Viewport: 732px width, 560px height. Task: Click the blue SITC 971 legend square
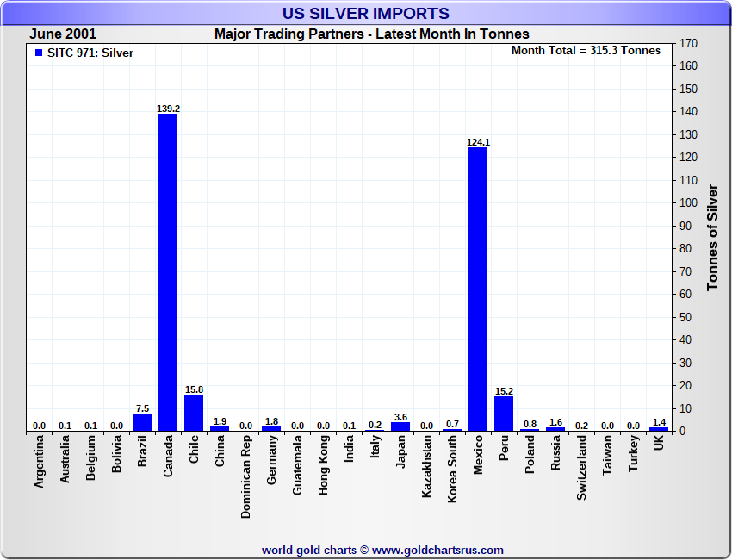39,53
